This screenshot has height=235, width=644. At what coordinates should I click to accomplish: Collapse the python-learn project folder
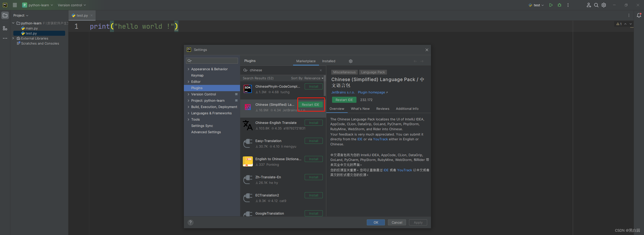coord(13,23)
